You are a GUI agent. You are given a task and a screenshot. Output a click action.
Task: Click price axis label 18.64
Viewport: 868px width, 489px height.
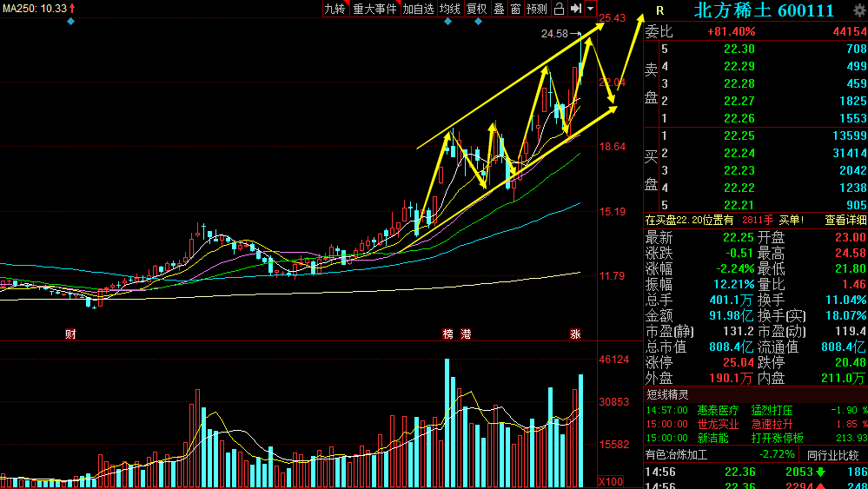click(x=613, y=147)
